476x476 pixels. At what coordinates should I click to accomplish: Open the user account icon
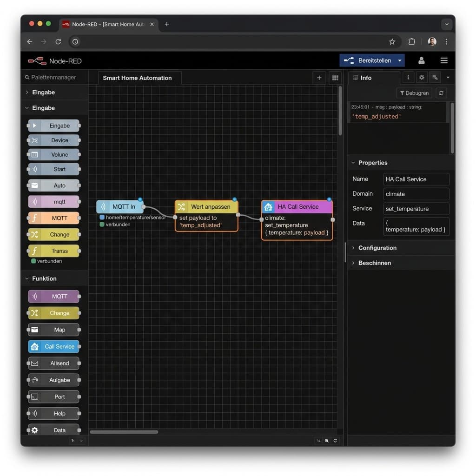point(421,60)
